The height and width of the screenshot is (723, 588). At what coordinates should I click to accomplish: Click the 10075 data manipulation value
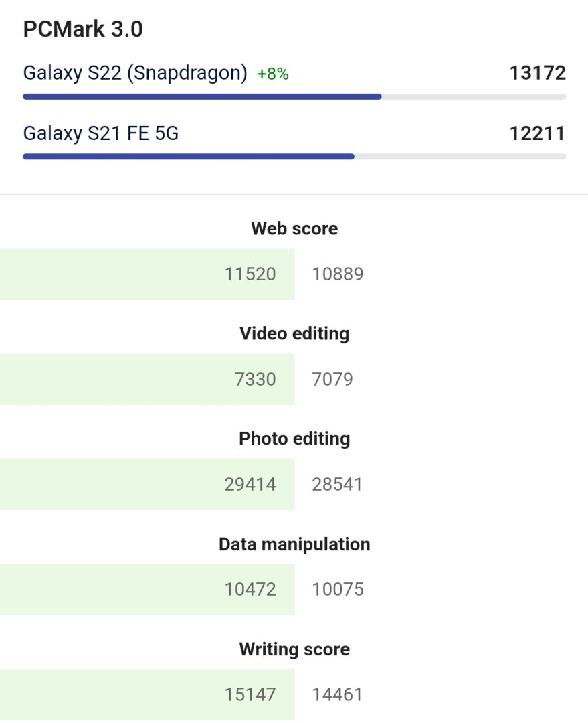pyautogui.click(x=338, y=589)
